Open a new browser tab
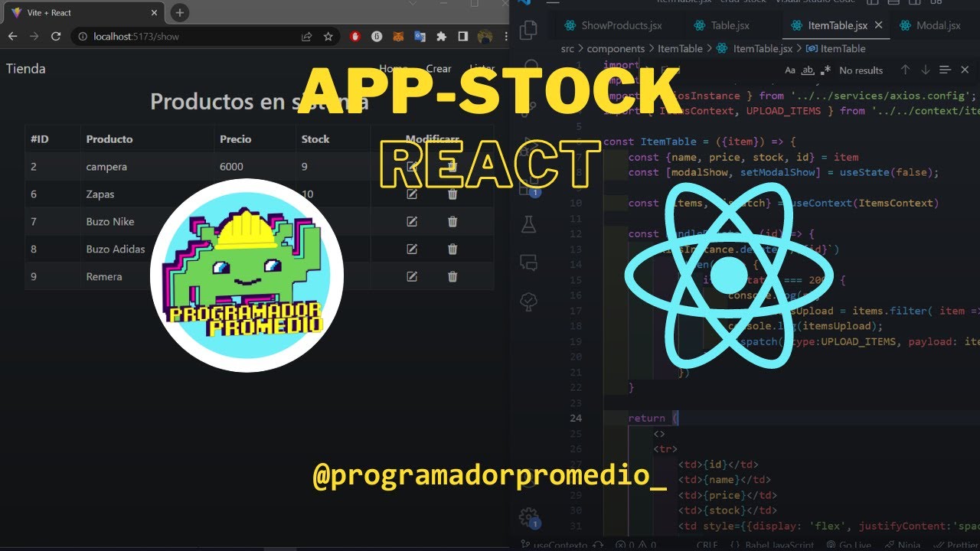This screenshot has width=980, height=551. click(x=179, y=12)
